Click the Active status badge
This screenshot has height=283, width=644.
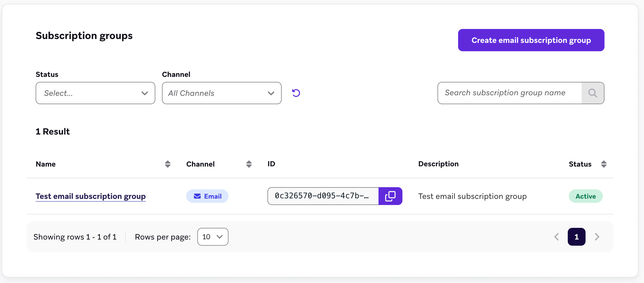click(586, 196)
